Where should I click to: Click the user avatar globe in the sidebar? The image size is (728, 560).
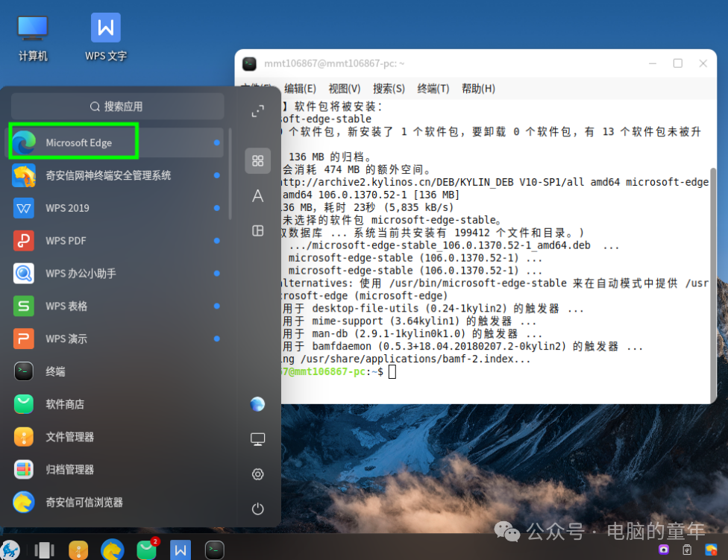click(257, 403)
